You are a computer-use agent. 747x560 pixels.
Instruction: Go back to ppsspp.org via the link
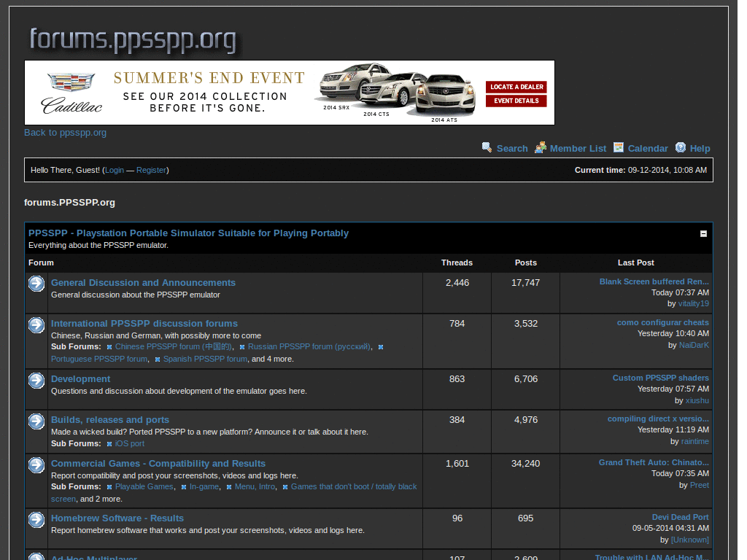pyautogui.click(x=65, y=133)
